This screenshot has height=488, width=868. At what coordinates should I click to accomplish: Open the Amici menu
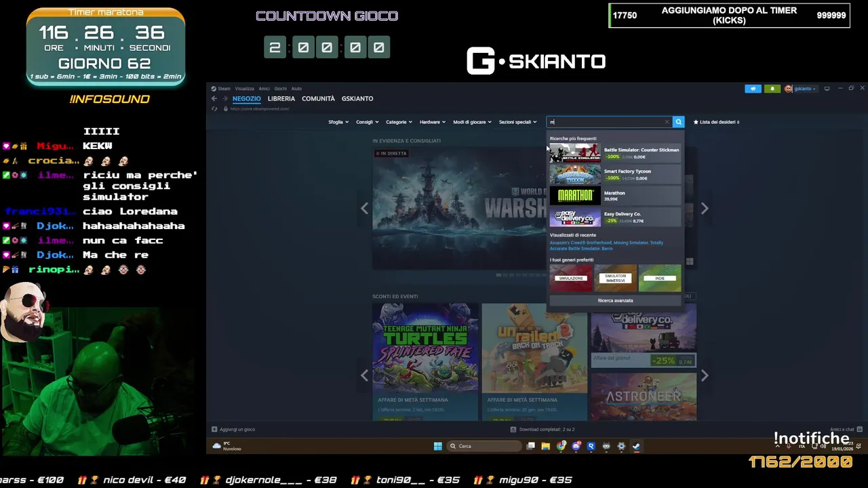click(x=264, y=89)
